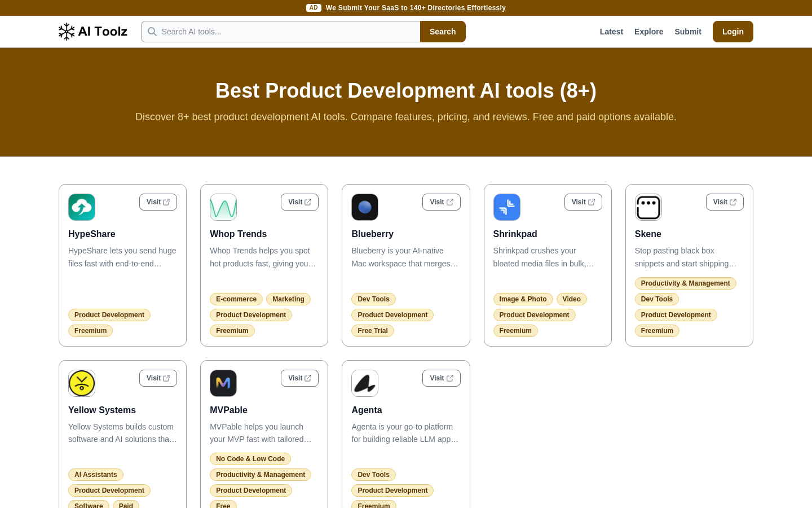The image size is (812, 508).
Task: Visit the Skene website
Action: pos(725,202)
